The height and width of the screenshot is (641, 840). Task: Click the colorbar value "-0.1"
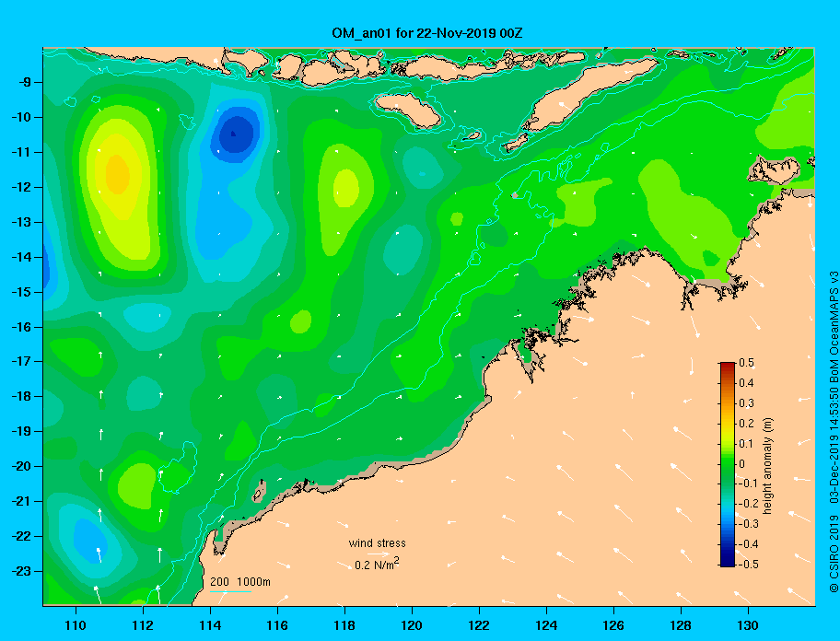tap(748, 484)
